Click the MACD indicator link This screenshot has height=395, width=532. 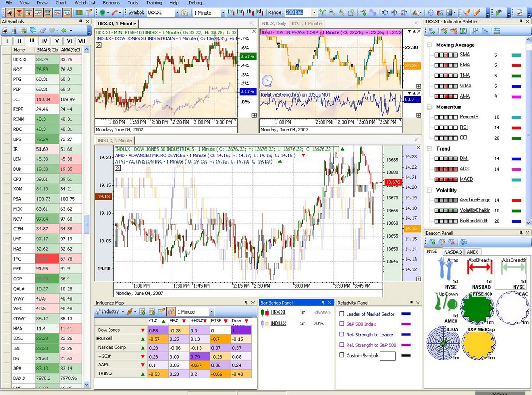(466, 179)
